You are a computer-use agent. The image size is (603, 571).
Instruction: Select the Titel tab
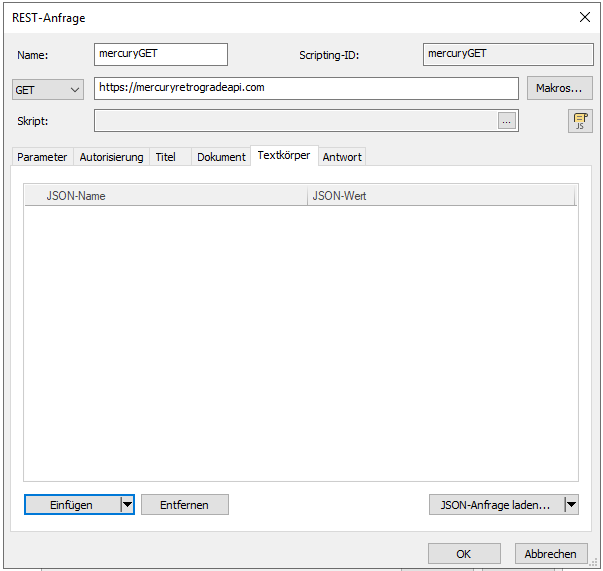[x=165, y=157]
